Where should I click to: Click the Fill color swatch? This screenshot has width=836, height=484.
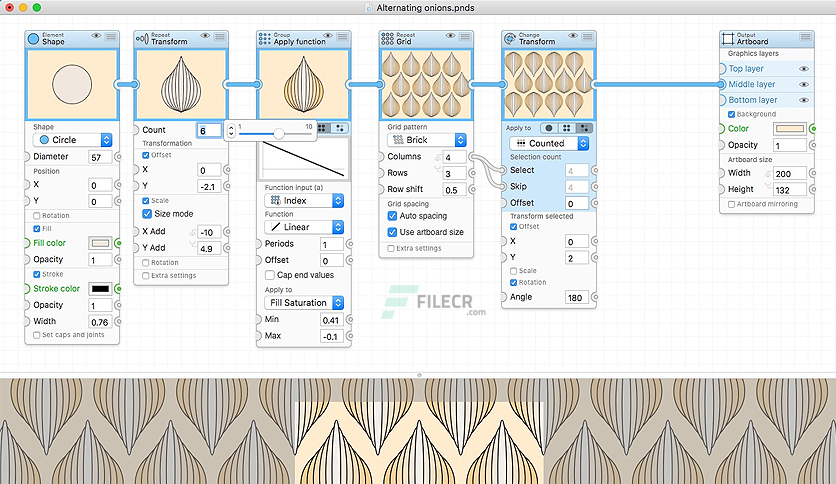point(100,243)
